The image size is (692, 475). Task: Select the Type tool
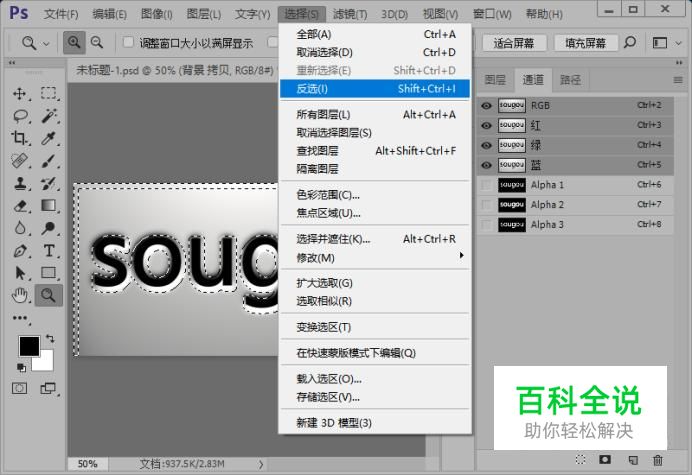(49, 251)
